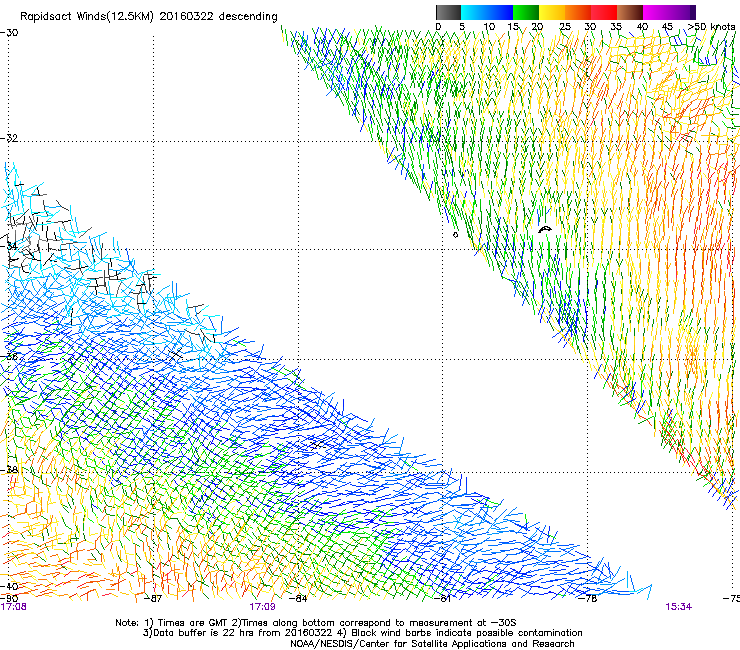740x650 pixels.
Task: Click the cyan-blue 5-15 knots legend segment
Action: (487, 12)
